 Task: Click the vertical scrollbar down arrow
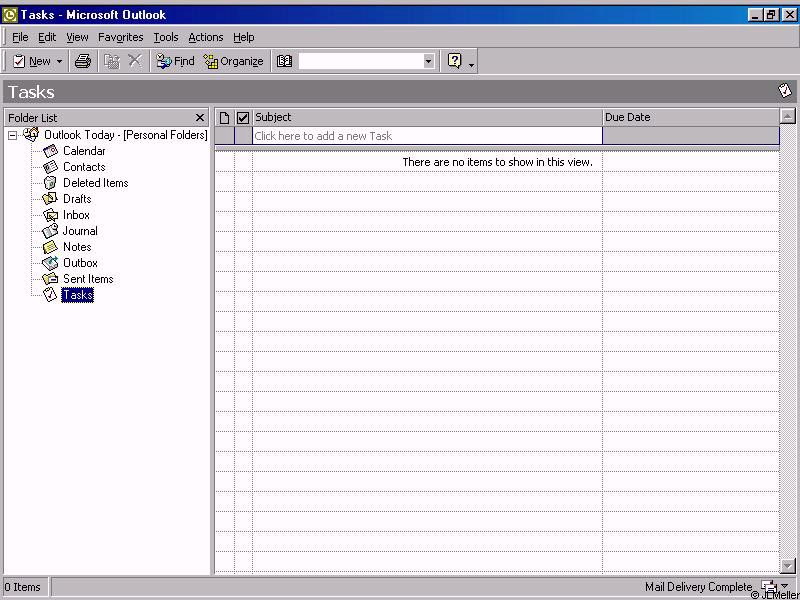click(x=787, y=566)
